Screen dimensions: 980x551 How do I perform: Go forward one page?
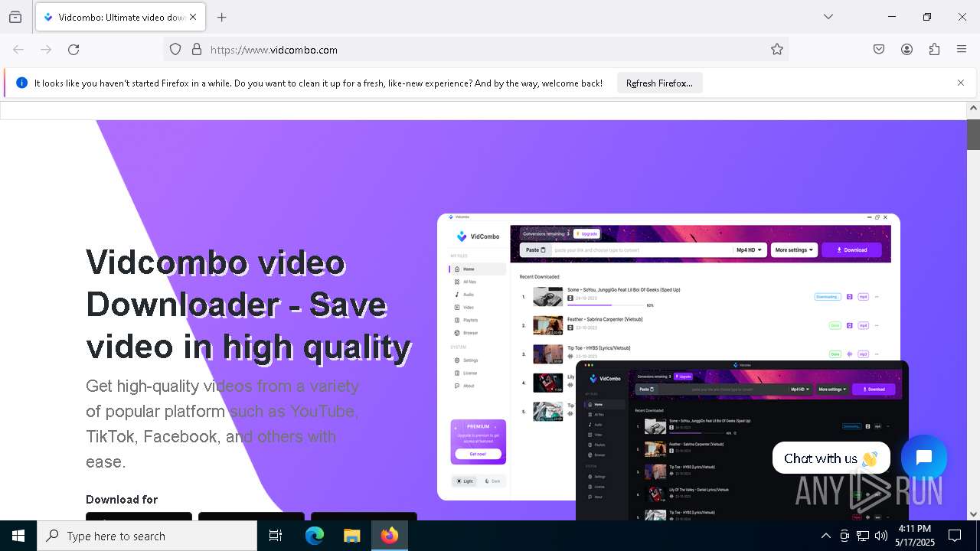(46, 50)
